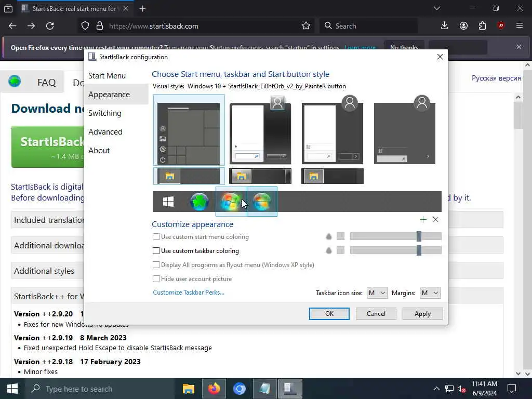Viewport: 532px width, 399px height.
Task: Add a custom start button image with plus
Action: pos(423,220)
